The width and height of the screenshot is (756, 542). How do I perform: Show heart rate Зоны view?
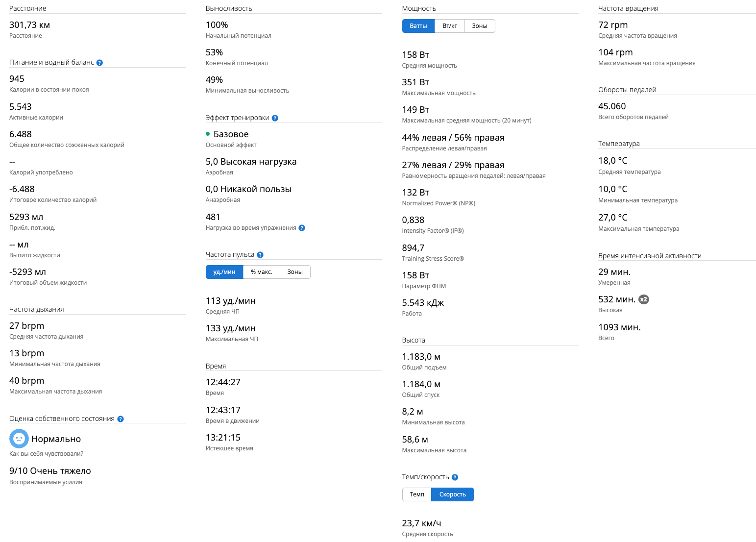294,272
